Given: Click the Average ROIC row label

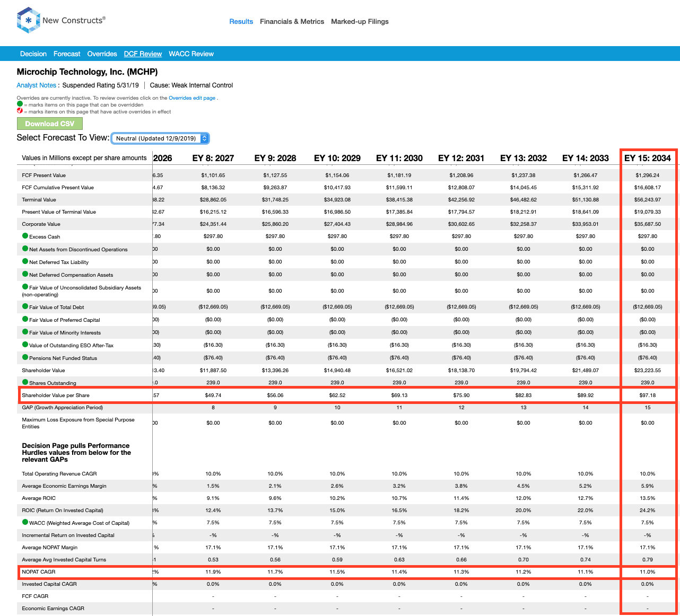Looking at the screenshot, I should (39, 498).
